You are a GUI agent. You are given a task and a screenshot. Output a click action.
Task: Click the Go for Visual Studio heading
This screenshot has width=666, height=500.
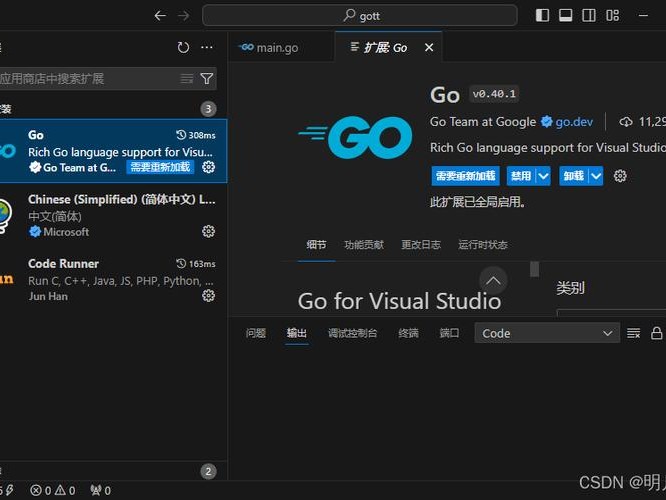[x=399, y=301]
